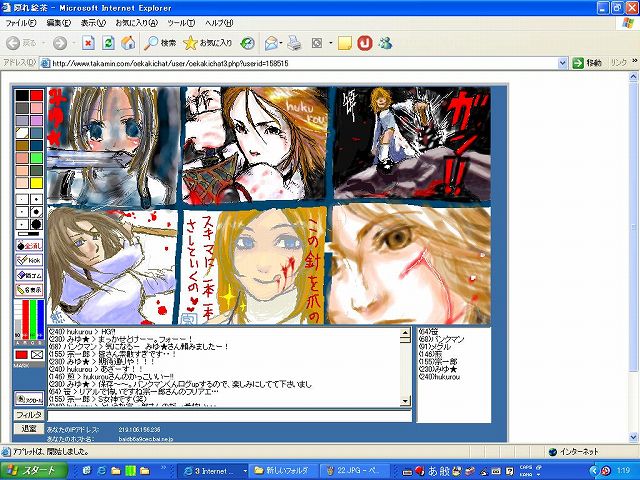The width and height of the screenshot is (640, 480).
Task: Click the pencil display tool button
Action: 29,290
